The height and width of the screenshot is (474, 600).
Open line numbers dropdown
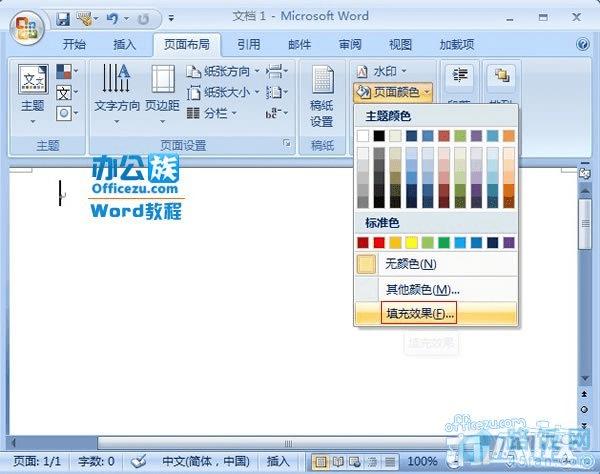277,92
